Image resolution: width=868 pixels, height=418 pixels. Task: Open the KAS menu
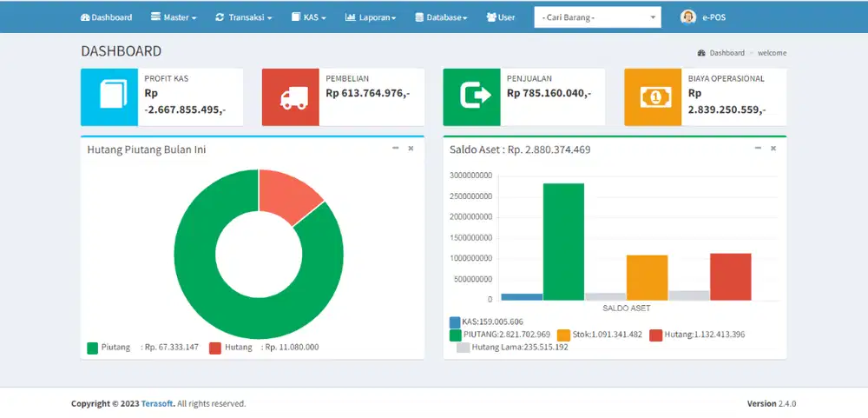(x=309, y=17)
